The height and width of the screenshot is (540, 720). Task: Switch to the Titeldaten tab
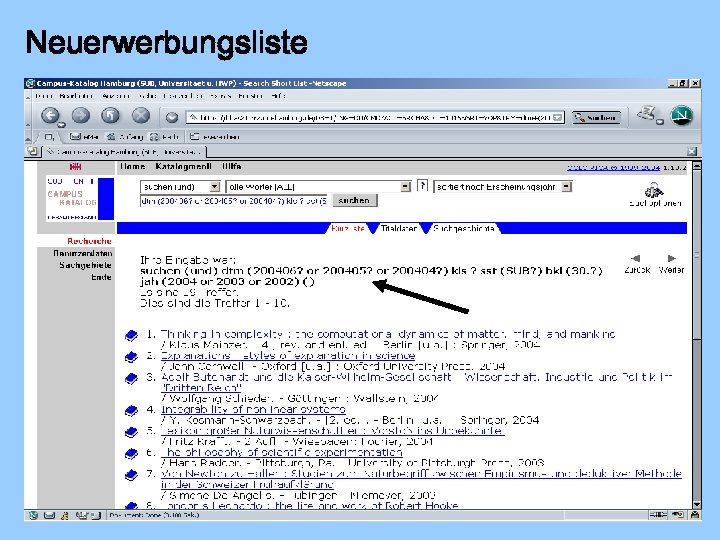point(399,228)
